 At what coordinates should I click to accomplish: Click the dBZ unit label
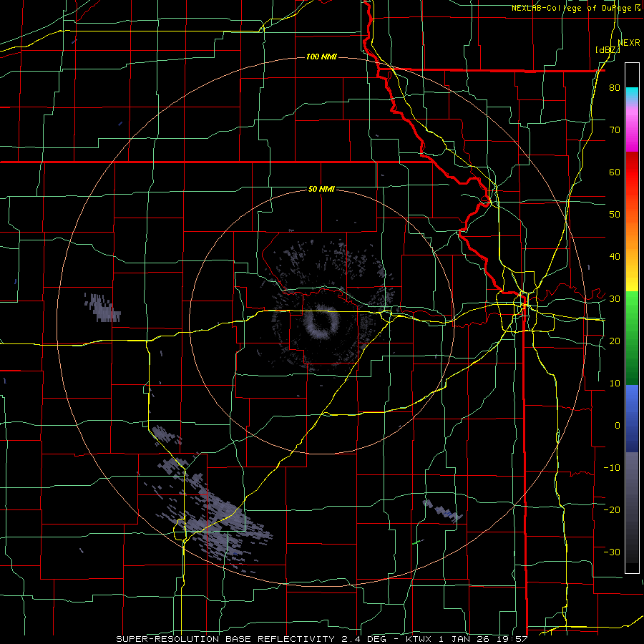pos(608,49)
